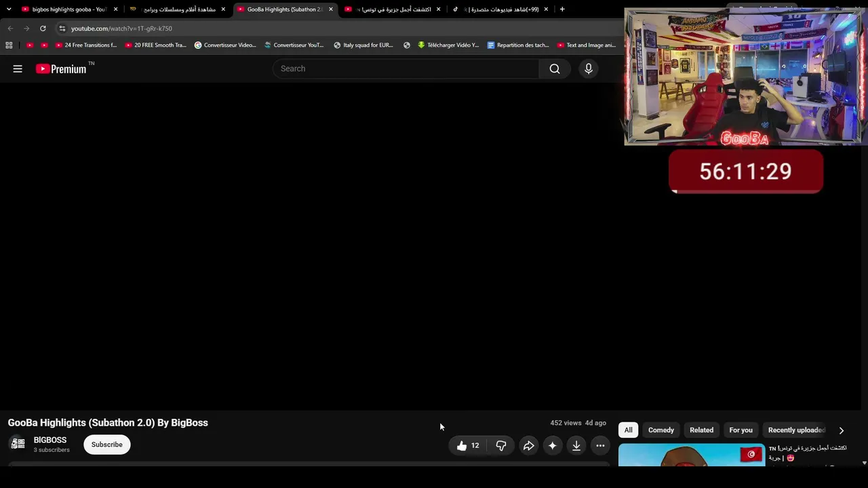Share the video using arrow icon
Image resolution: width=868 pixels, height=488 pixels.
pyautogui.click(x=528, y=445)
